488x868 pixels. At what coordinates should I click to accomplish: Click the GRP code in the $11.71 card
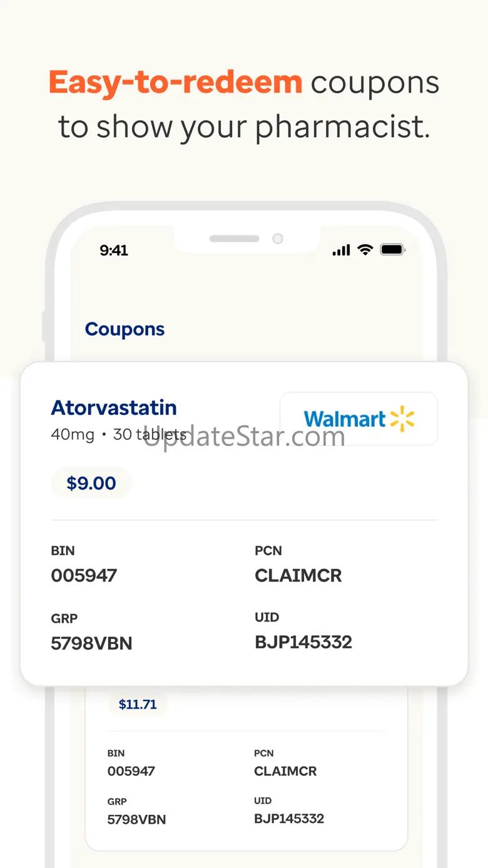pos(136,819)
